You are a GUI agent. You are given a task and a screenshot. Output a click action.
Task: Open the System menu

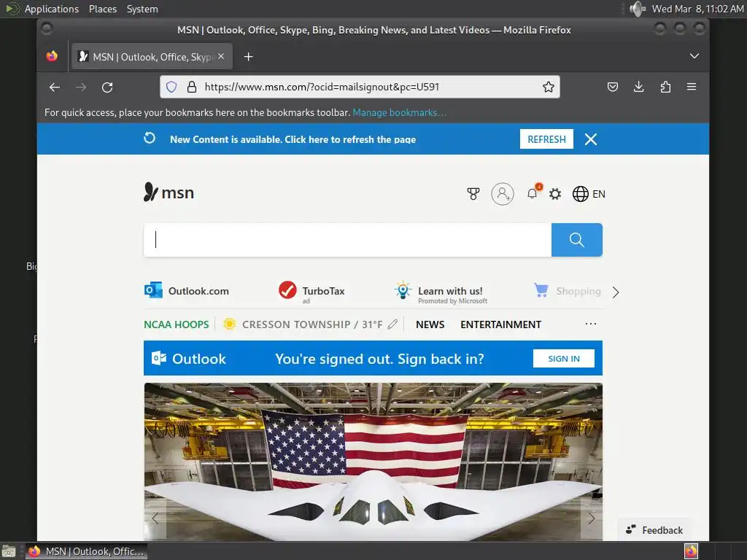tap(142, 9)
